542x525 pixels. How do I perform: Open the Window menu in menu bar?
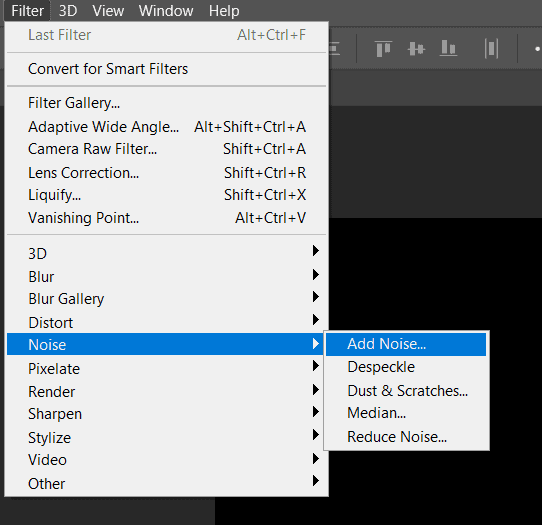pyautogui.click(x=166, y=11)
